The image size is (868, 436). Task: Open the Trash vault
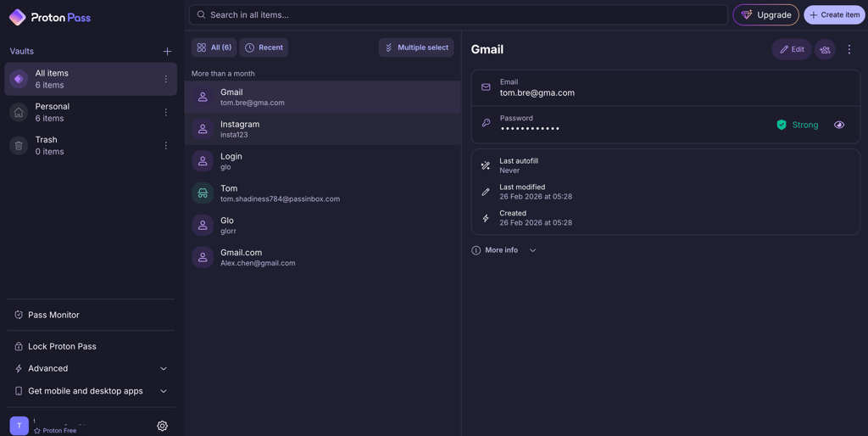[x=91, y=146]
